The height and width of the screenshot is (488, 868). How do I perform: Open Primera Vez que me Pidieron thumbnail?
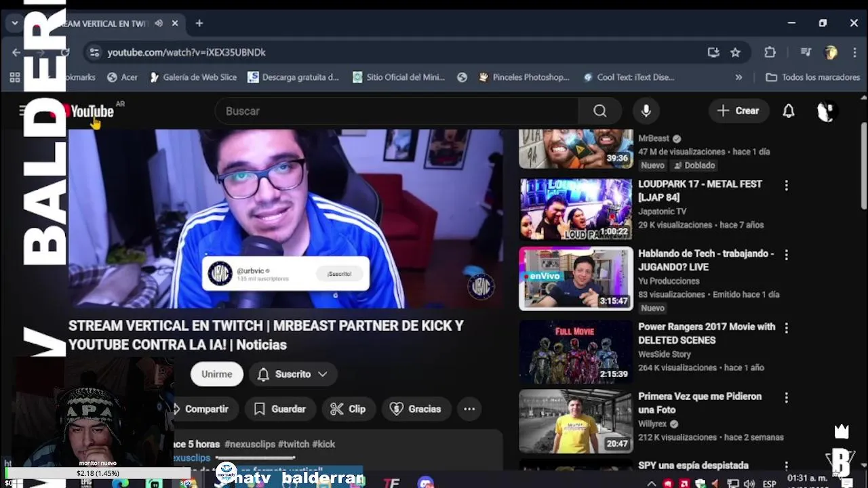(576, 422)
